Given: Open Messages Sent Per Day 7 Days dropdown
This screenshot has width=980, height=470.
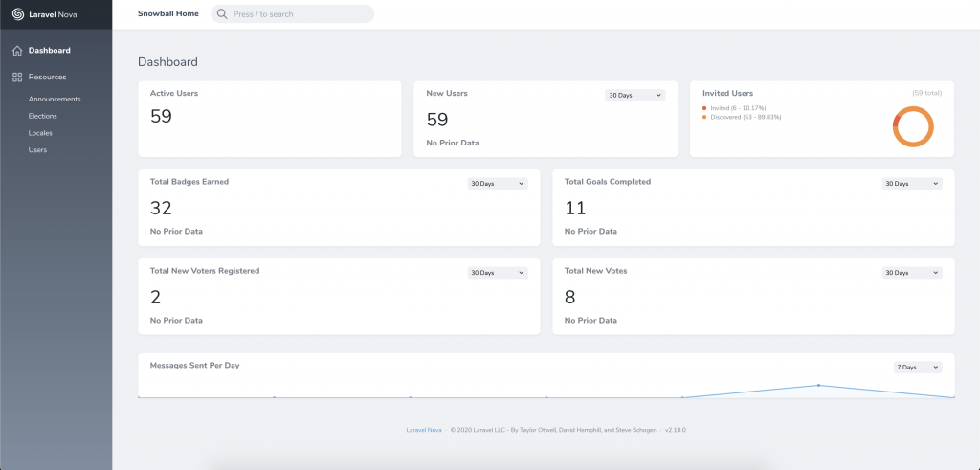Looking at the screenshot, I should 918,368.
